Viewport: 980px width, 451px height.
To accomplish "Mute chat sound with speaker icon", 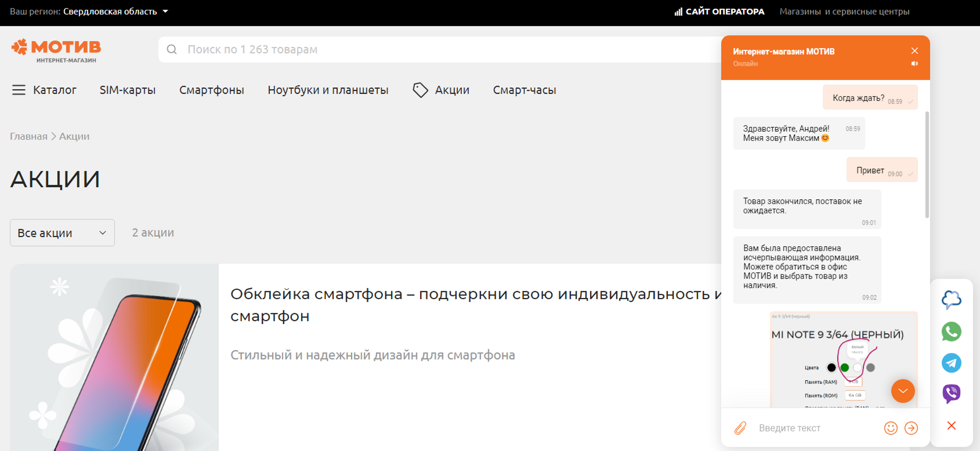I will [915, 64].
